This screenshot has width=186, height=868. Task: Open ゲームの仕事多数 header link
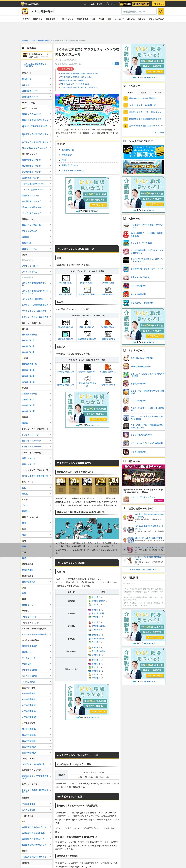[x=93, y=4]
